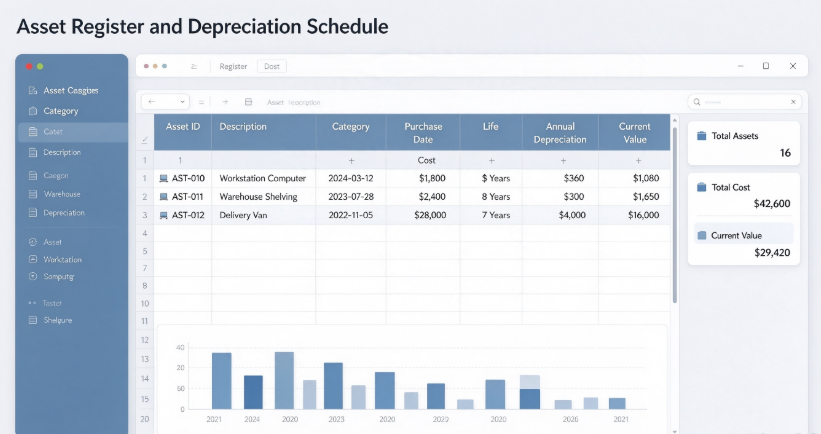Switch to the Dost tab
The width and height of the screenshot is (821, 434).
[272, 66]
